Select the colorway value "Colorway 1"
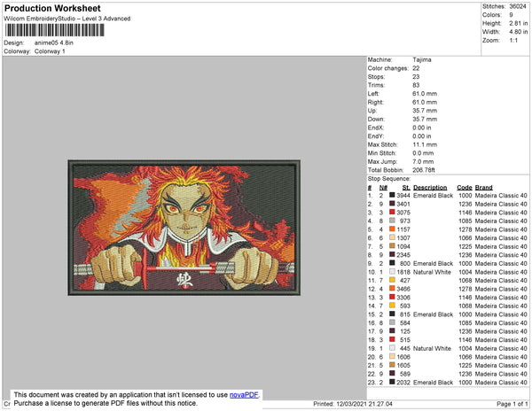Viewport: 532px width, 411px height. click(50, 51)
